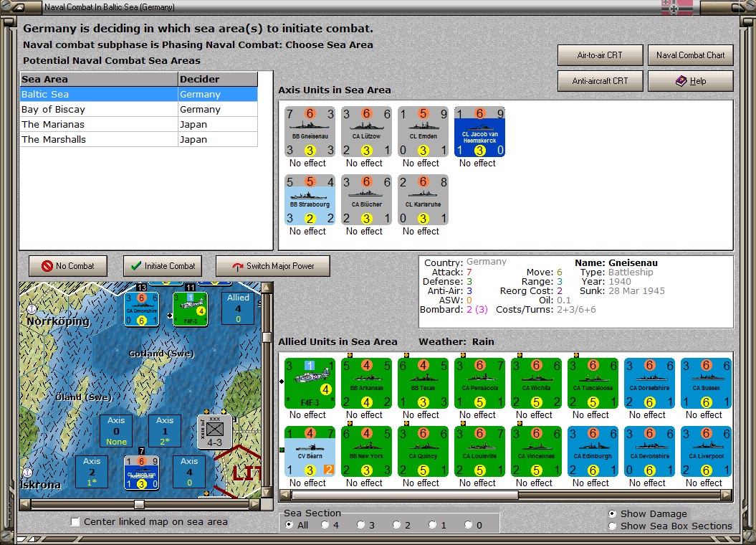The height and width of the screenshot is (545, 756).
Task: Click map vertical scrollbar thumb
Action: pyautogui.click(x=266, y=337)
